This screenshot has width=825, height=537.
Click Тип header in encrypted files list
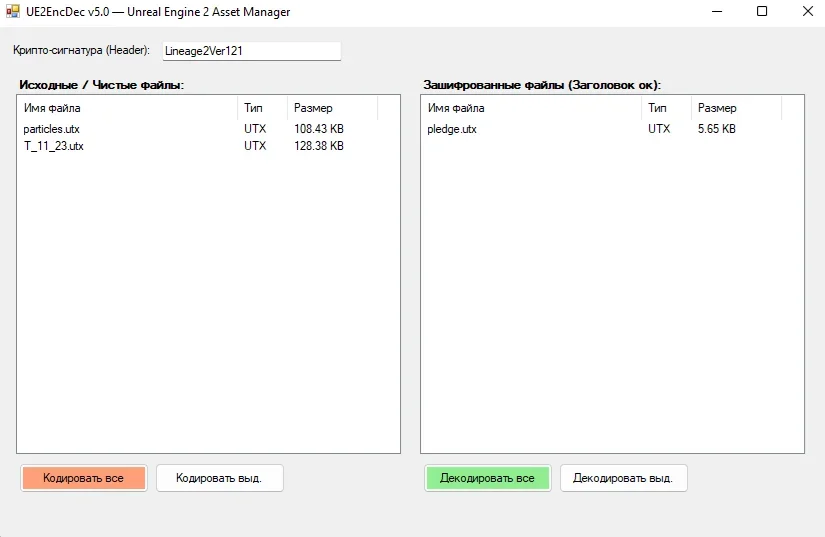point(666,108)
